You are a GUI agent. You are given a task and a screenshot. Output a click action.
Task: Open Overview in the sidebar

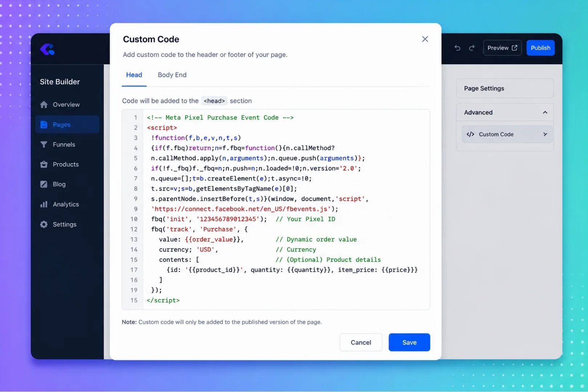(x=67, y=105)
